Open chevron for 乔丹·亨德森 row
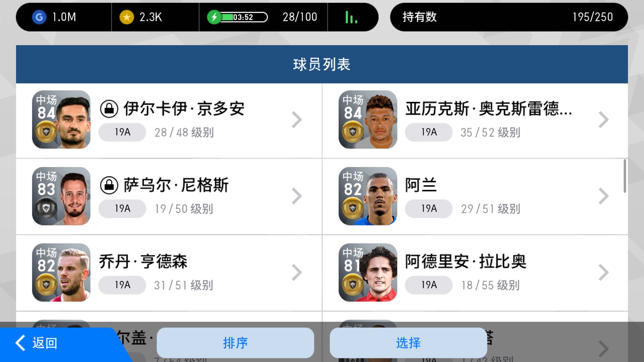Screen dimensions: 644x362 297,273
